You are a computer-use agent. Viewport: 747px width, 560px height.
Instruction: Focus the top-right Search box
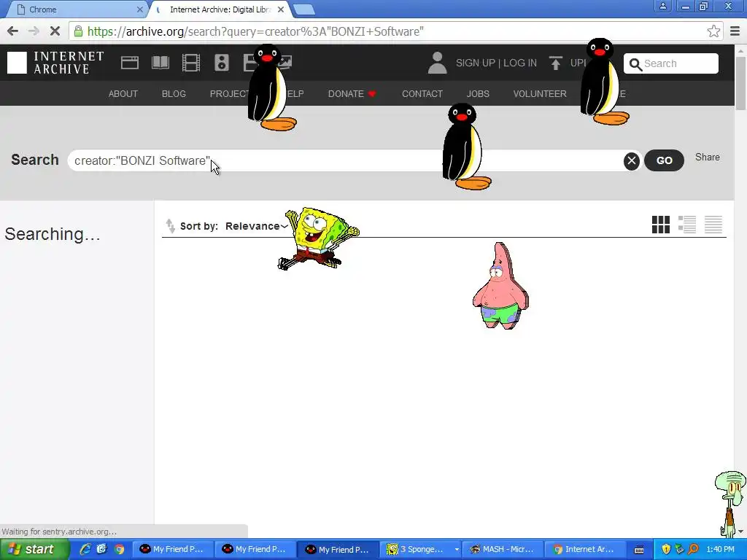click(671, 63)
